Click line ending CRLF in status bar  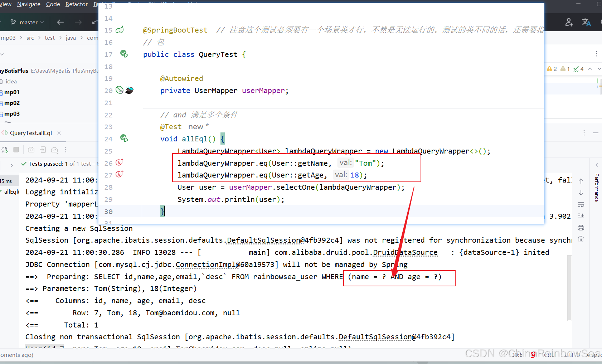click(x=550, y=355)
